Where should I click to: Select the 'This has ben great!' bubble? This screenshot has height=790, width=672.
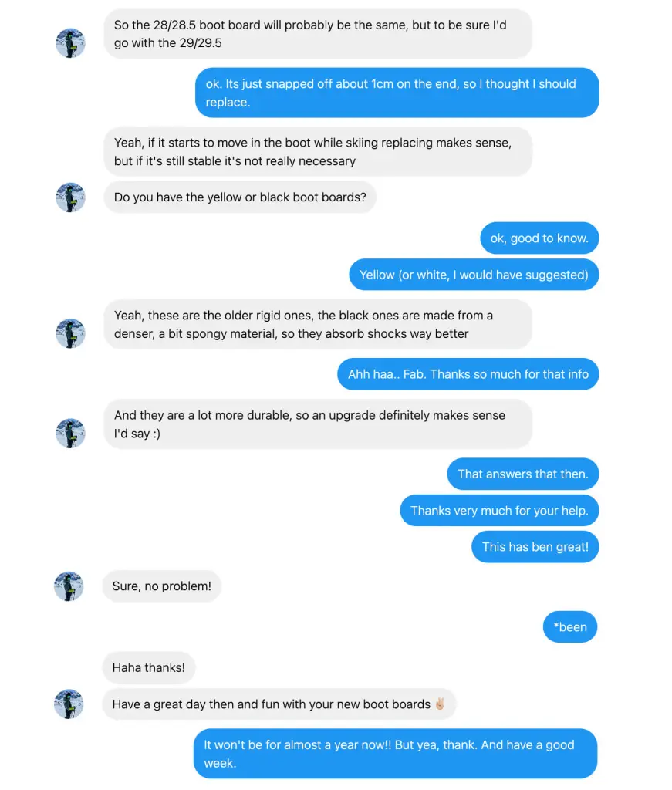[x=535, y=547]
